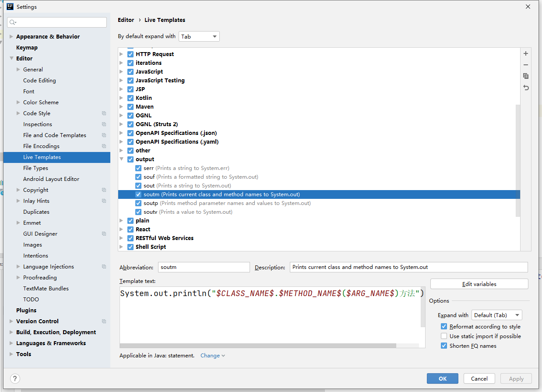The image size is (542, 392).
Task: Select the RESTful Web Services group row
Action: click(x=319, y=238)
